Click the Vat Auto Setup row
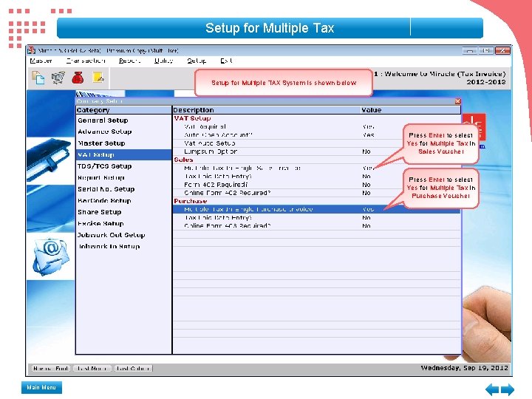 point(316,143)
